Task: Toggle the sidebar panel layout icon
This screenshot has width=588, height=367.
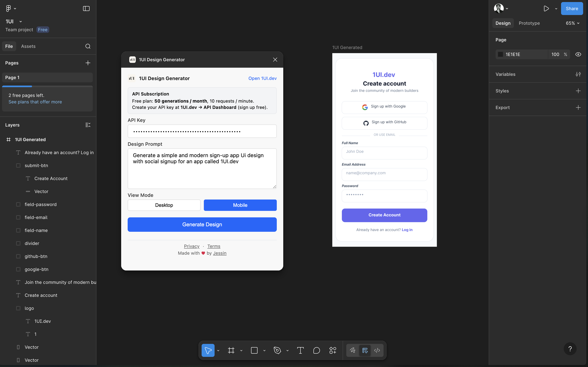Action: pyautogui.click(x=86, y=9)
